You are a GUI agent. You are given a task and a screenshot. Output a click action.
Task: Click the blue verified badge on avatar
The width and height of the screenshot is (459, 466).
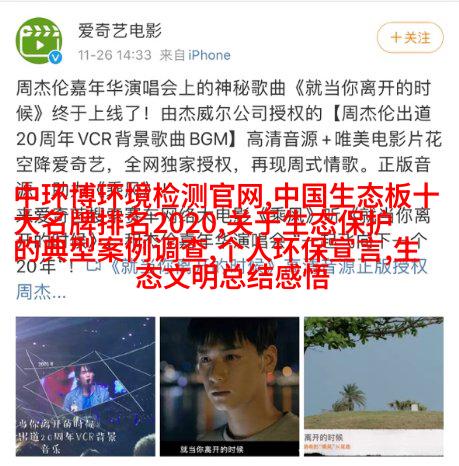click(56, 57)
